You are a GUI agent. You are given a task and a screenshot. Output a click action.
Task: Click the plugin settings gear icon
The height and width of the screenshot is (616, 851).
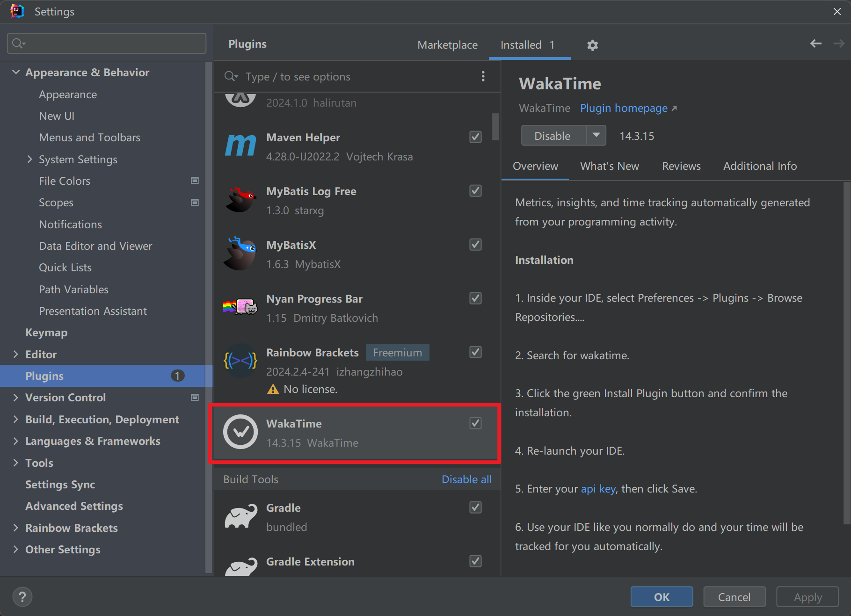tap(592, 45)
